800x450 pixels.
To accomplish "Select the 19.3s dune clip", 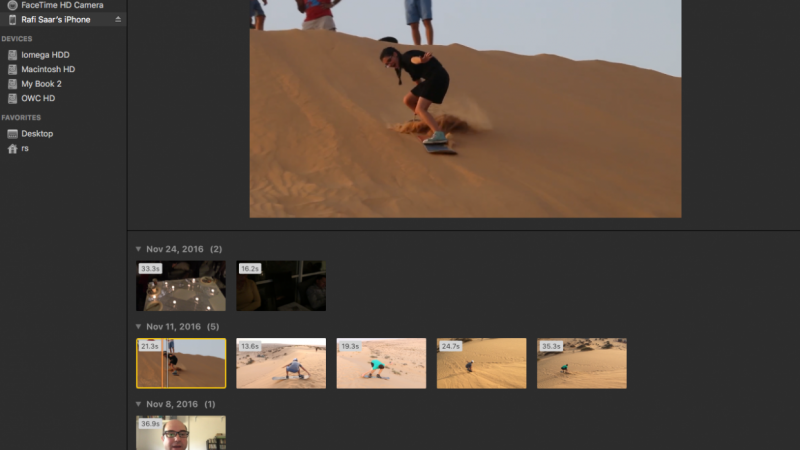I will click(381, 363).
